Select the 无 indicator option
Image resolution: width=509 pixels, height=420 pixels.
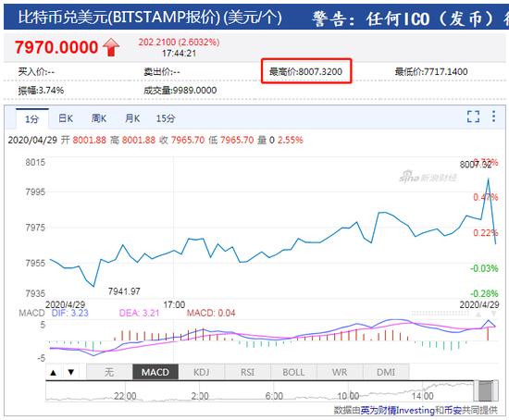click(x=109, y=372)
